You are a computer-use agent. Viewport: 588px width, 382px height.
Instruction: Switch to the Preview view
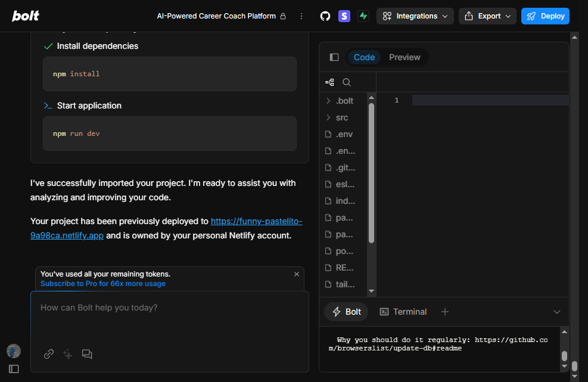click(x=405, y=57)
